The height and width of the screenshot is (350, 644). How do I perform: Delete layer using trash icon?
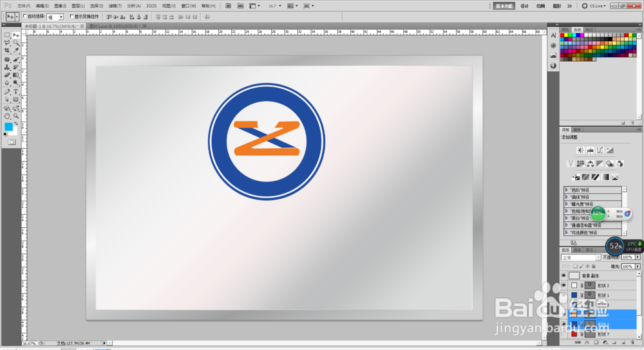coord(632,342)
